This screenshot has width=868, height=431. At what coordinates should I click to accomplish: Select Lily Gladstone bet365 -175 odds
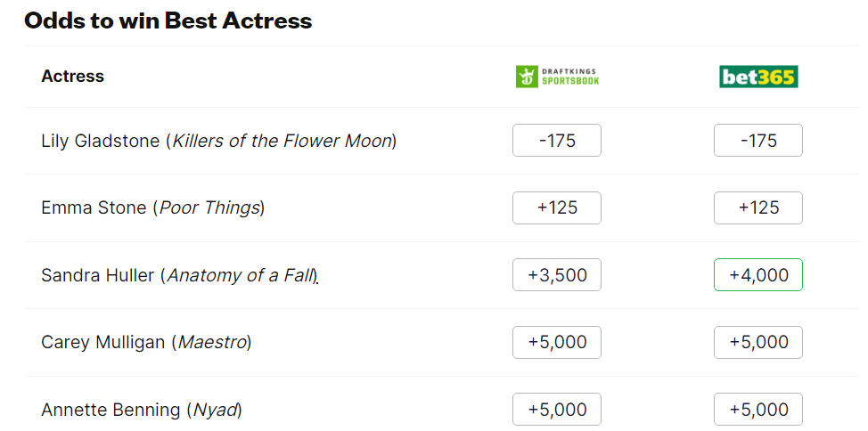pos(758,141)
